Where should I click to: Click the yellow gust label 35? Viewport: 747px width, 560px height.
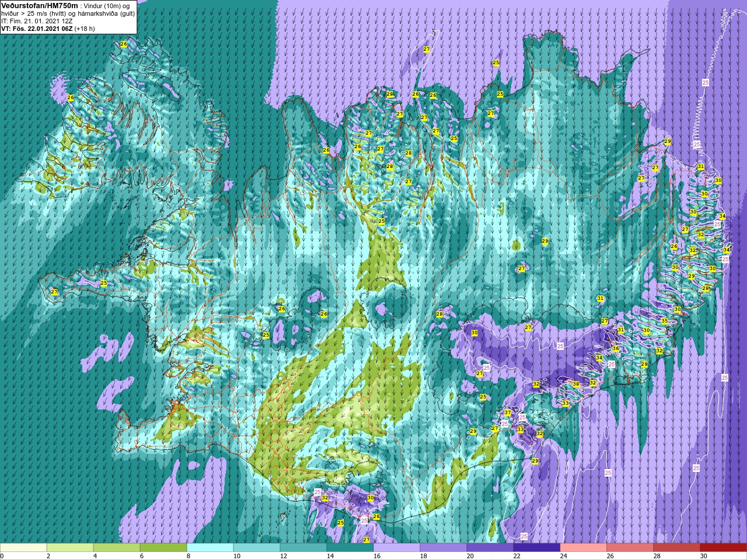tap(665, 321)
